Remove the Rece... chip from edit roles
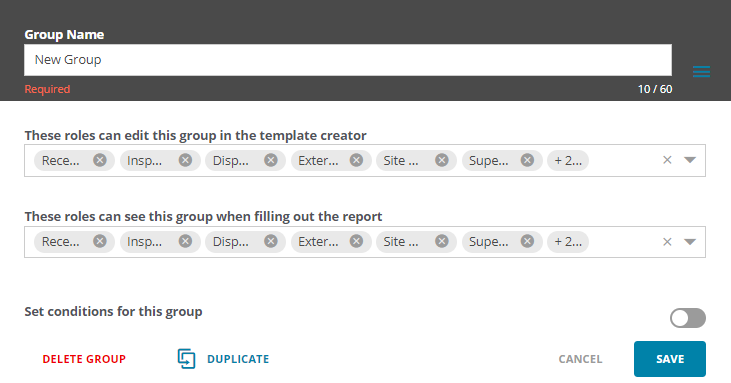Viewport: 731px width, 383px height. coord(100,160)
